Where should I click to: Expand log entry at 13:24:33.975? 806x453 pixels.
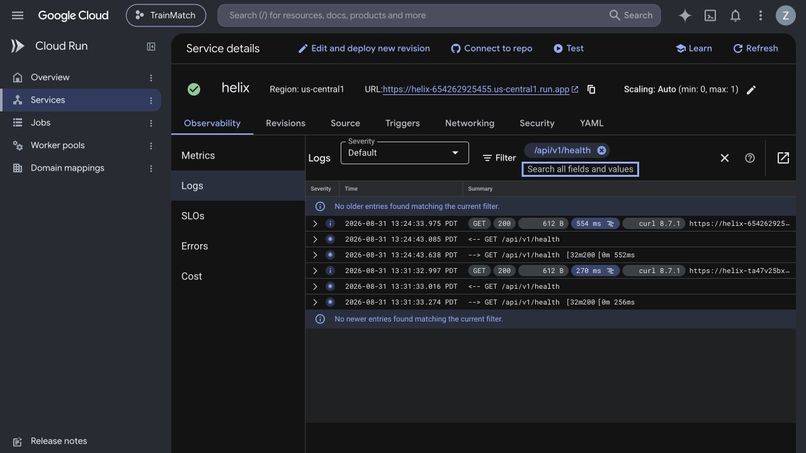(x=315, y=224)
